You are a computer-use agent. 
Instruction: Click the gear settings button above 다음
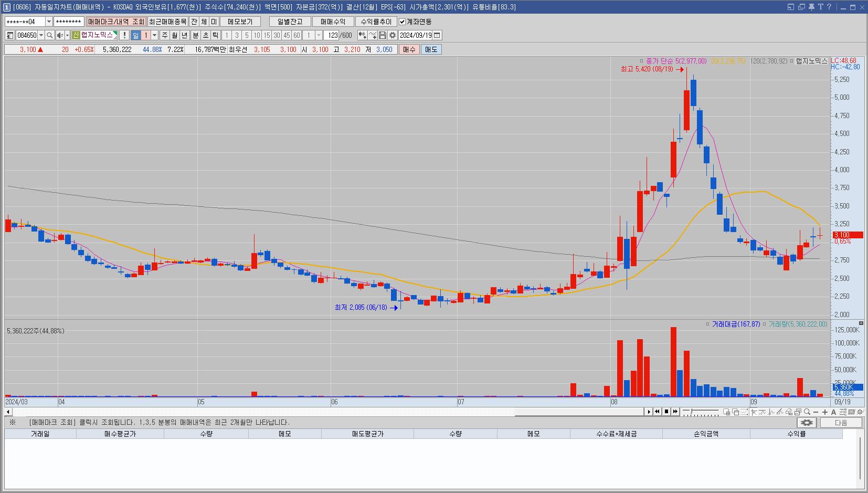click(807, 423)
